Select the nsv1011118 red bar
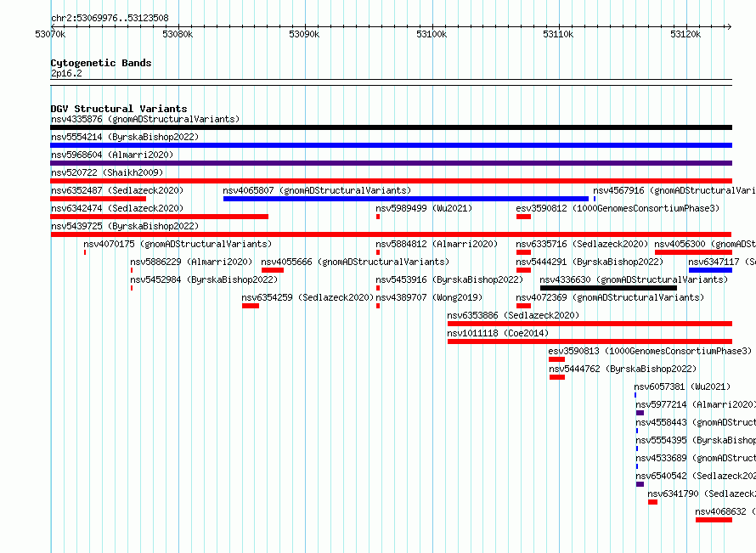This screenshot has height=553, width=756. [590, 341]
